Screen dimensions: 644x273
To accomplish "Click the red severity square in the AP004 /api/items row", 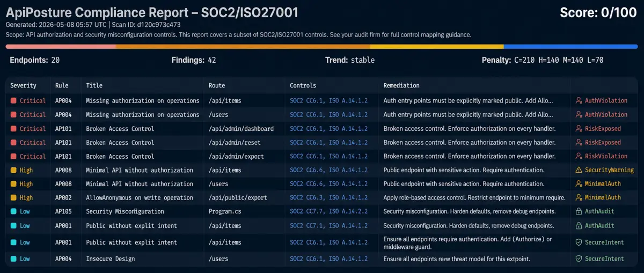I will click(13, 100).
